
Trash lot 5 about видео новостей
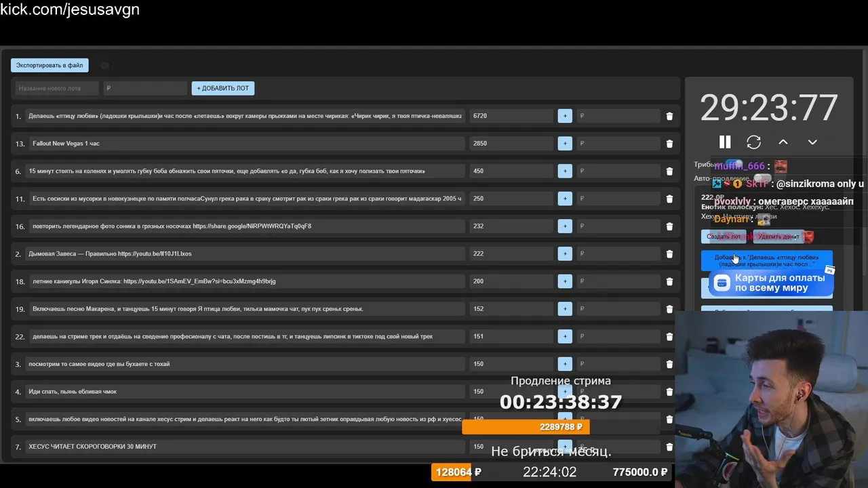pyautogui.click(x=669, y=420)
